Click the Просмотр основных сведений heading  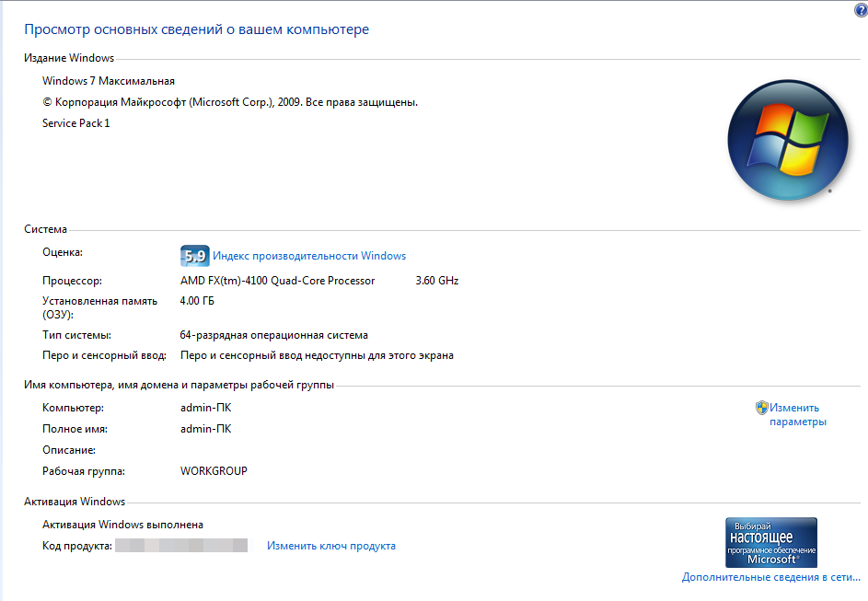tap(196, 29)
